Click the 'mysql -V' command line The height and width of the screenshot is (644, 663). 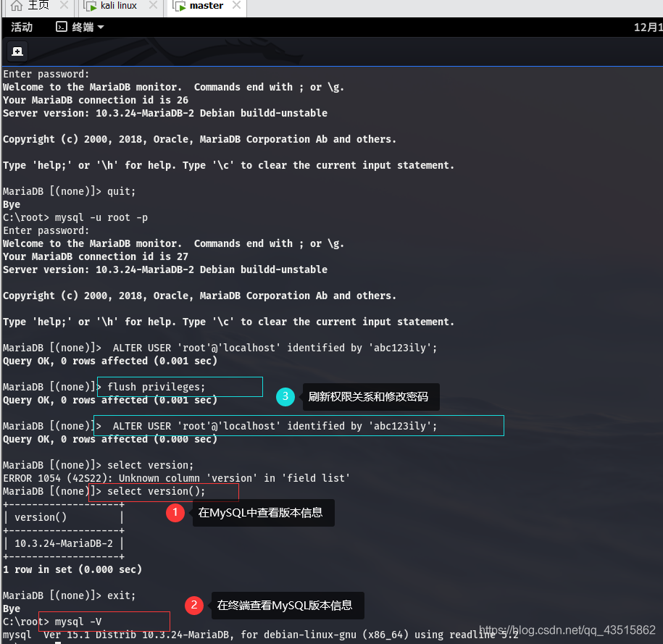78,622
